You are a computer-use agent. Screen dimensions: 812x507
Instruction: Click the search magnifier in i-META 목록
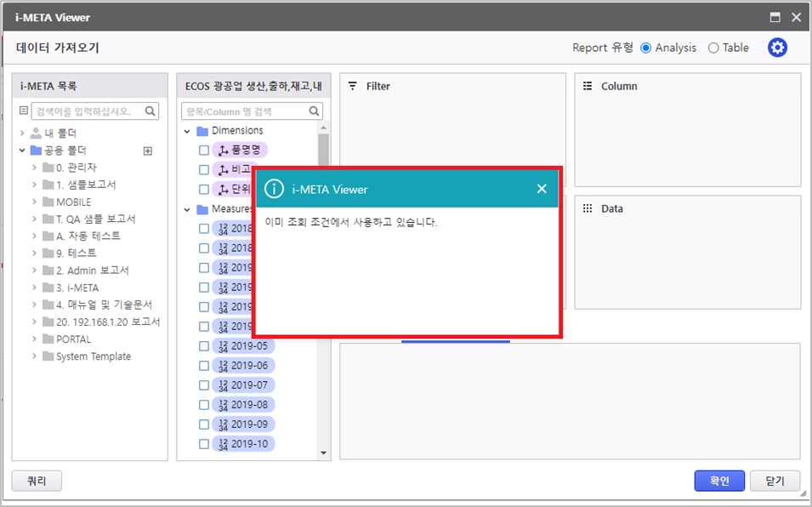[x=150, y=111]
